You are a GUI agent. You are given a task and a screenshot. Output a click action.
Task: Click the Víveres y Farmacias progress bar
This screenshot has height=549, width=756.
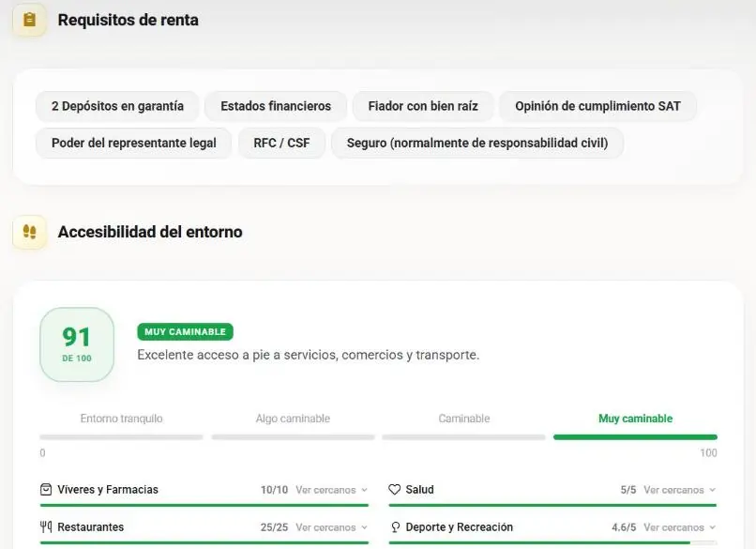pyautogui.click(x=204, y=505)
